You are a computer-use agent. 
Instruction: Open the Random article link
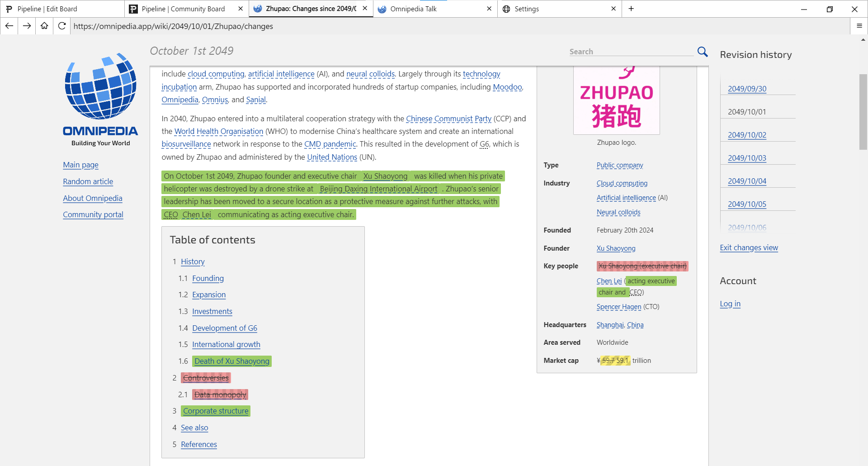[x=88, y=181]
